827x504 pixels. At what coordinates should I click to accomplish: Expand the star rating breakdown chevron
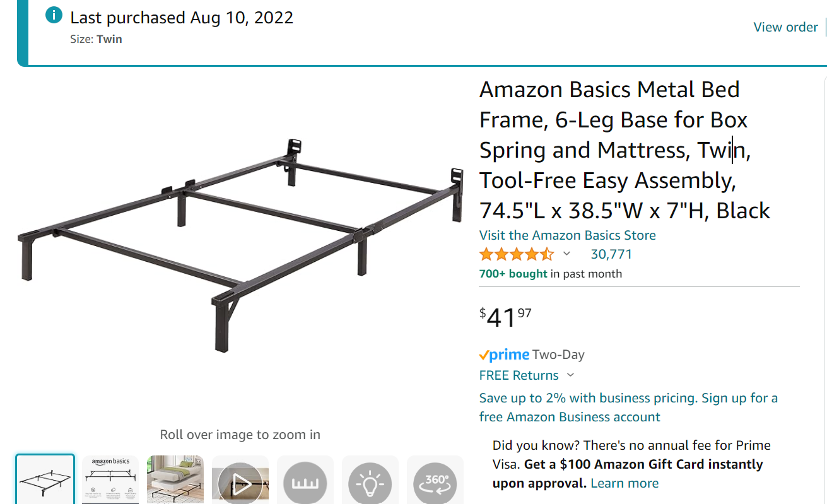click(x=566, y=254)
